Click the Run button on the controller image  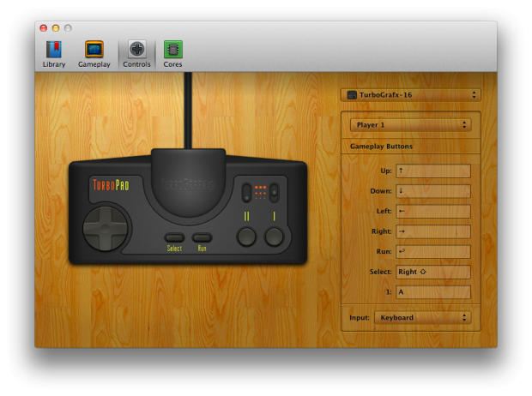pos(202,237)
